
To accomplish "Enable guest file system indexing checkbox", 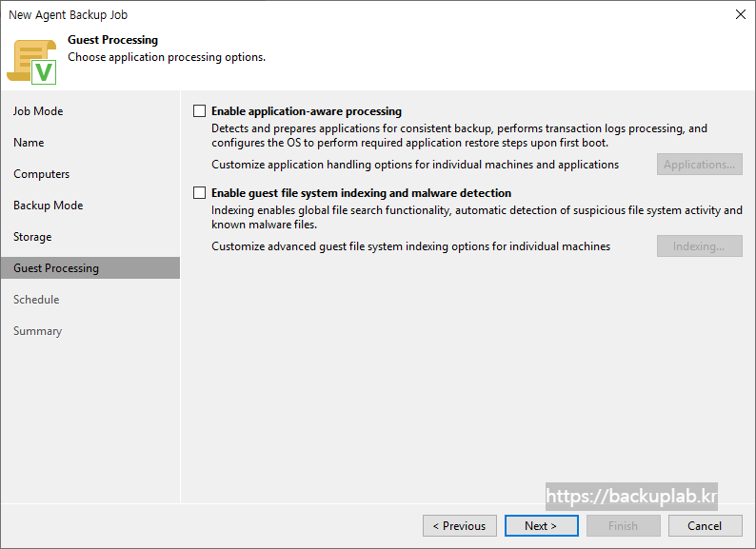I will pyautogui.click(x=200, y=193).
